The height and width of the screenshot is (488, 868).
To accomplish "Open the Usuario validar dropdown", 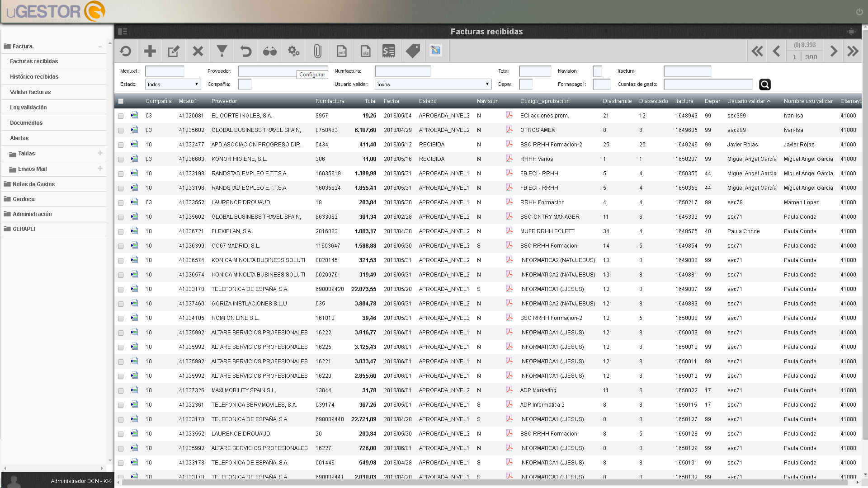I will point(433,84).
